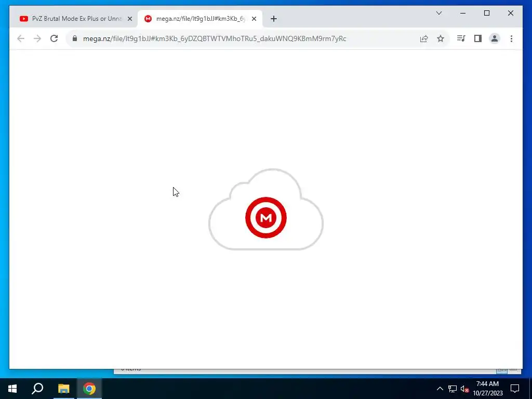Minimize the Chrome window
This screenshot has width=532, height=399.
[463, 13]
